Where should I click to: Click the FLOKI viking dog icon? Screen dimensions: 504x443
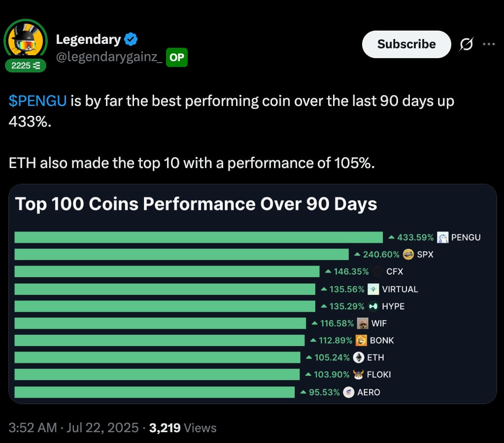coord(358,375)
